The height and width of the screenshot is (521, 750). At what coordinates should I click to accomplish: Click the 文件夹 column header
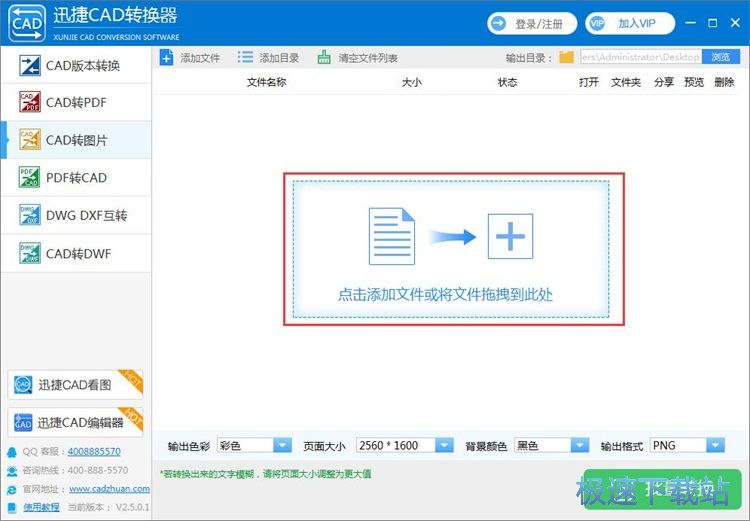click(626, 82)
